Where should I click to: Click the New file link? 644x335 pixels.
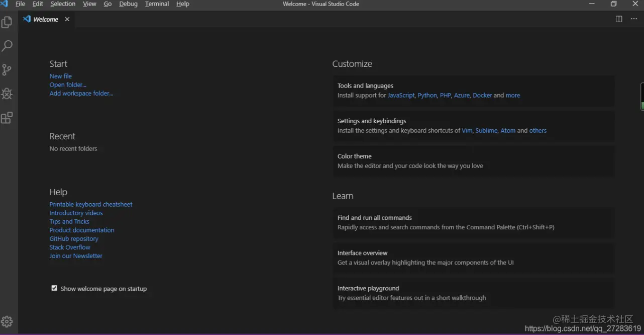coord(61,76)
